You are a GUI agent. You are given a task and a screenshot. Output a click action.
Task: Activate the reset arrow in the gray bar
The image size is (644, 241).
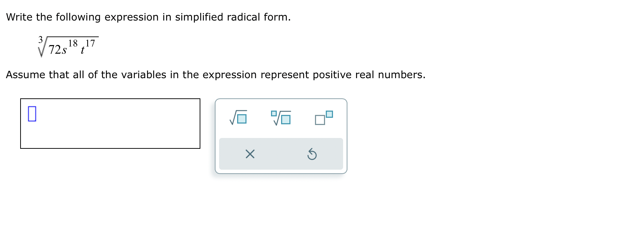click(312, 154)
